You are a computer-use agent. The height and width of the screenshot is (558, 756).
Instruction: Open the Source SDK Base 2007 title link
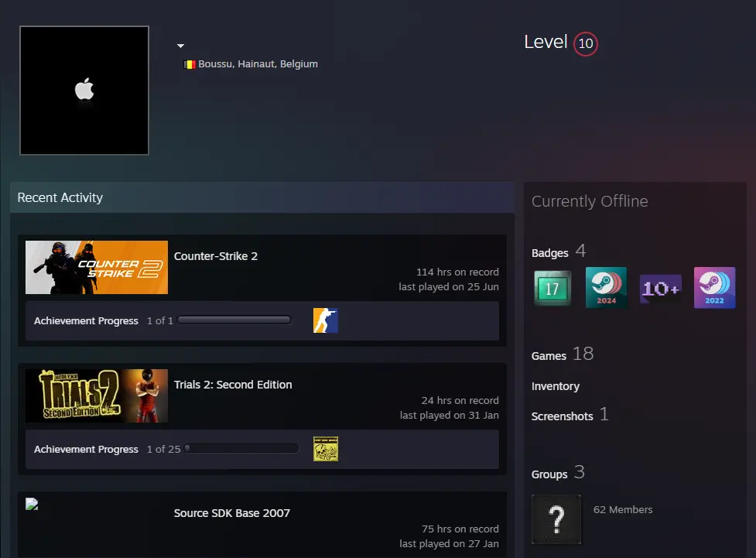[232, 513]
